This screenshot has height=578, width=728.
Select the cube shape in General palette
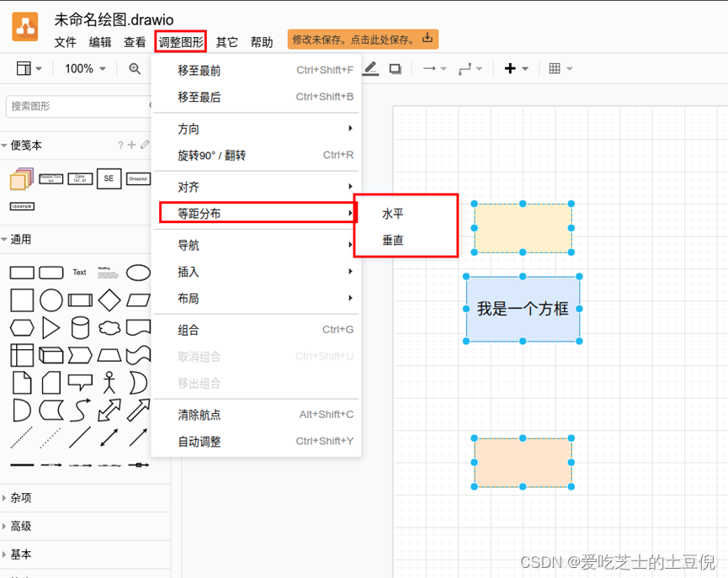click(x=51, y=356)
